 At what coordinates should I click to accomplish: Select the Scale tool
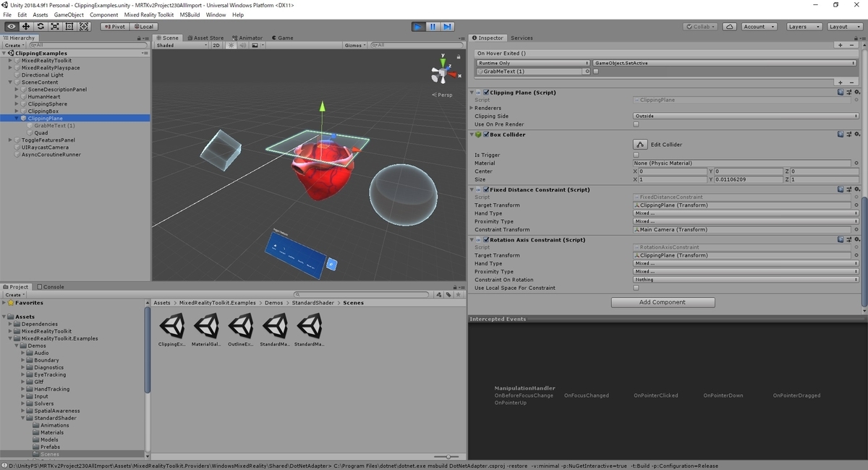(55, 27)
